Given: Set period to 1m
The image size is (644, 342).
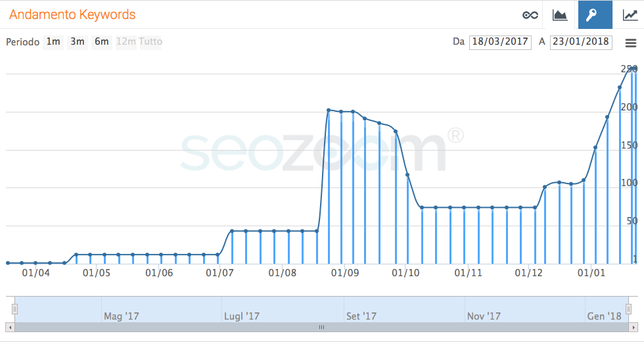Looking at the screenshot, I should point(53,42).
